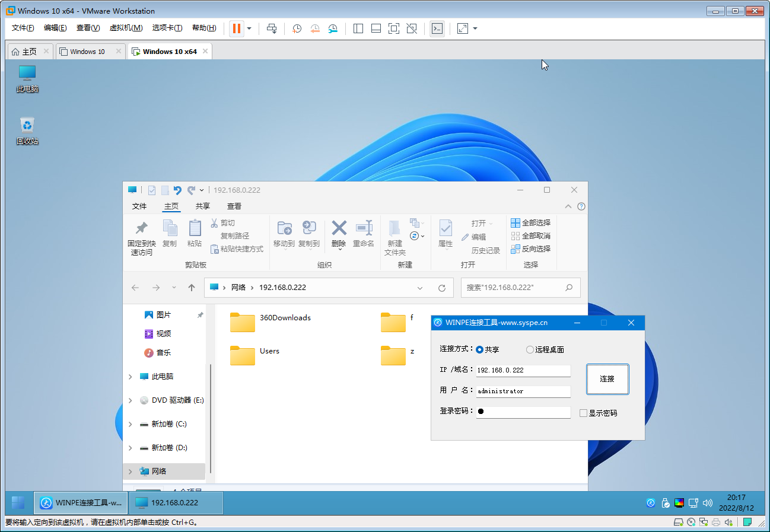Viewport: 770px width, 532px height.
Task: Open the dropdown beside the stretch display icon
Action: tap(475, 28)
